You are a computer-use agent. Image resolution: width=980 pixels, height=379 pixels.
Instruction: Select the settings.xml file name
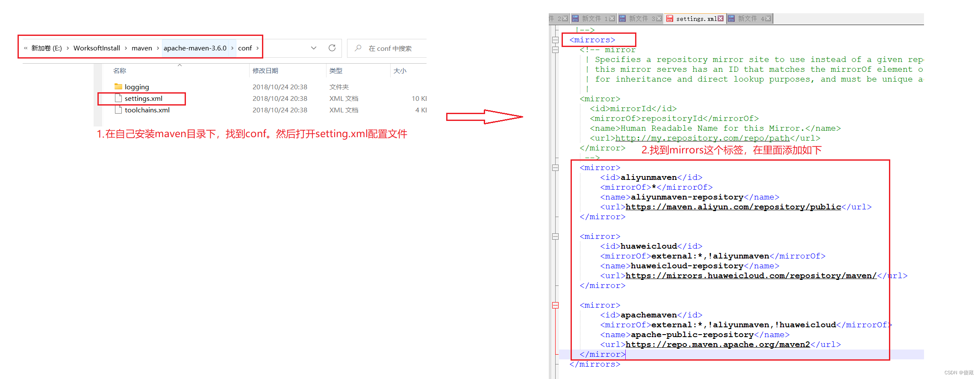[144, 98]
